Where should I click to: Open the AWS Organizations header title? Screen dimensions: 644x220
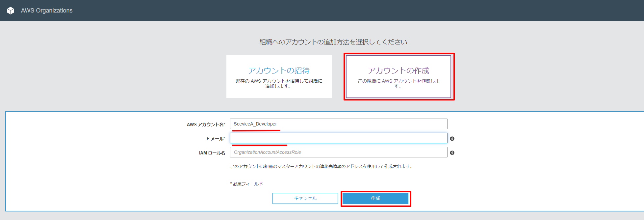tap(47, 11)
